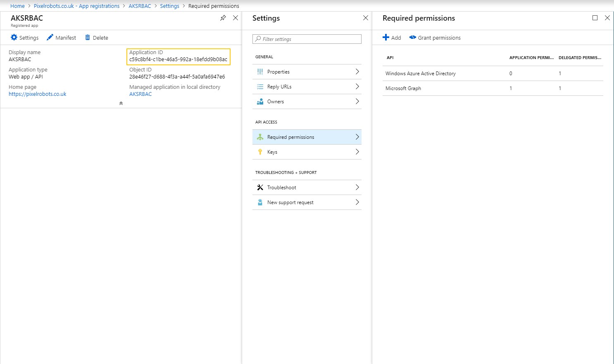The height and width of the screenshot is (364, 614).
Task: Maximize the Required permissions blade
Action: [595, 18]
